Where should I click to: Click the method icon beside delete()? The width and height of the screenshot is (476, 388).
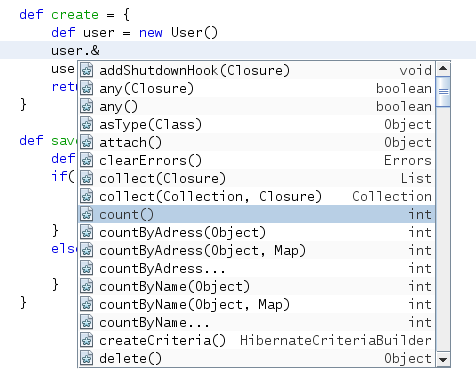click(87, 358)
